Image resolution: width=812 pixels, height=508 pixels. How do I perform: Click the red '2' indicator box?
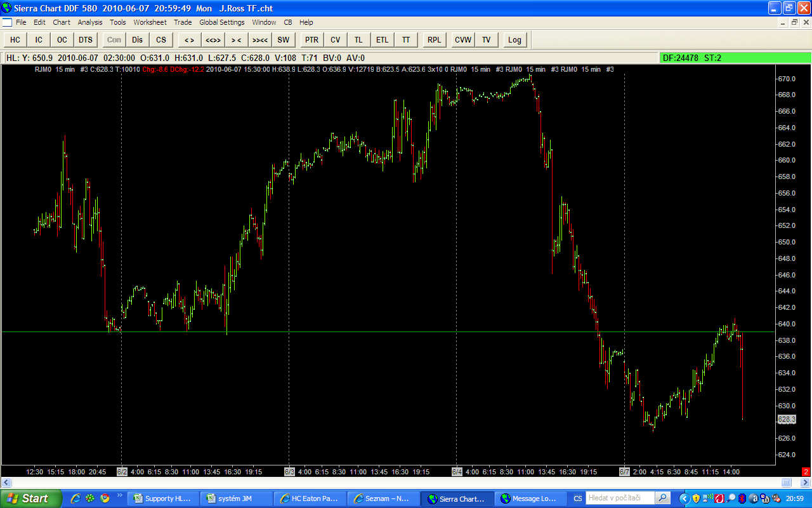click(x=806, y=472)
